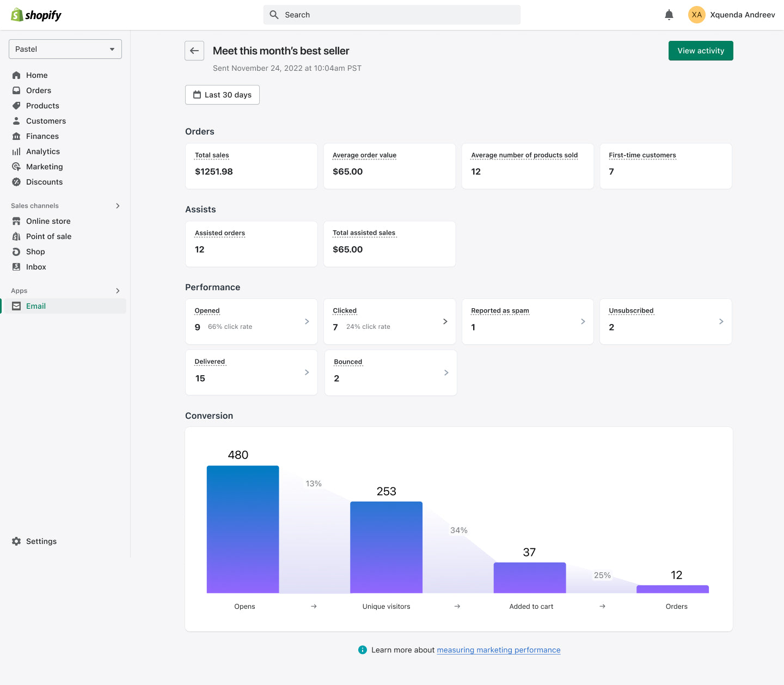Click the Last 30 days date filter
784x685 pixels.
point(222,95)
